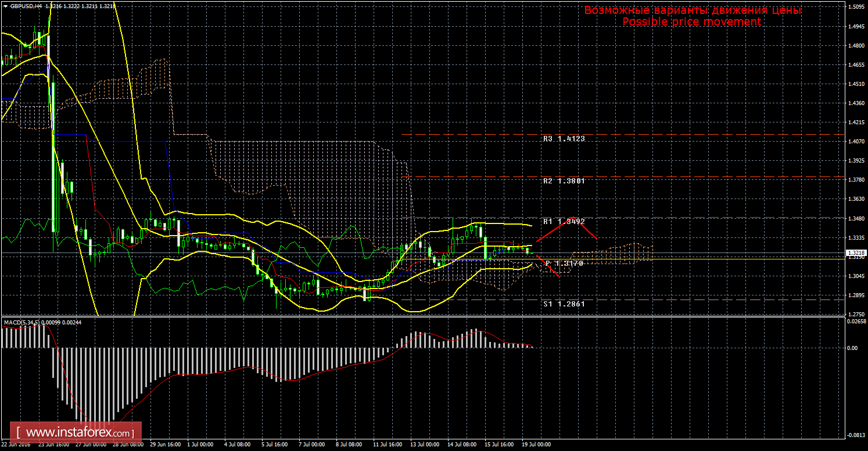The image size is (868, 451).
Task: Click the 1.5095 price scale value
Action: 855,8
